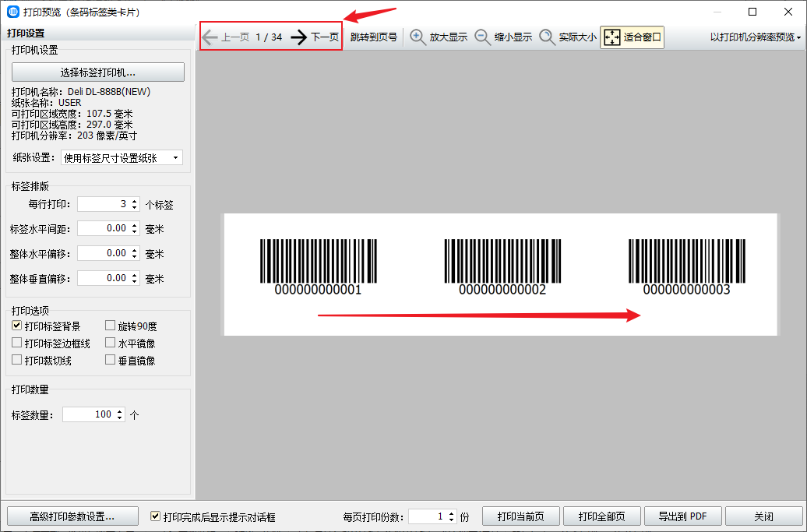
Task: Click the 整体水平偏移 input field
Action: pyautogui.click(x=104, y=253)
